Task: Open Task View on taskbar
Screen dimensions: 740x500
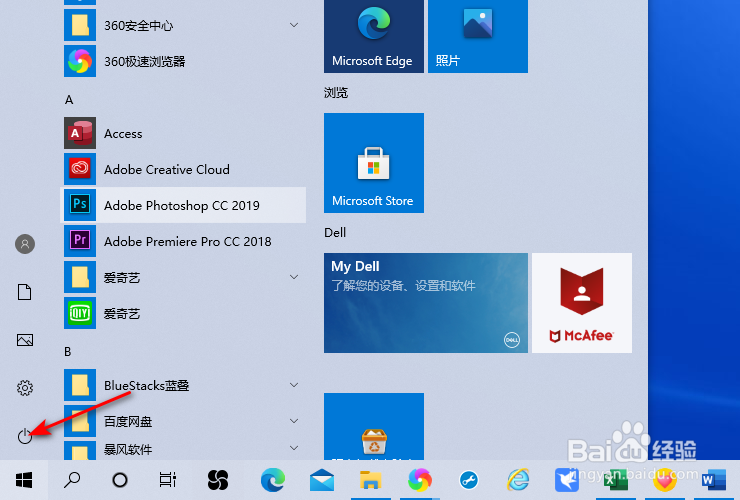Action: [168, 480]
